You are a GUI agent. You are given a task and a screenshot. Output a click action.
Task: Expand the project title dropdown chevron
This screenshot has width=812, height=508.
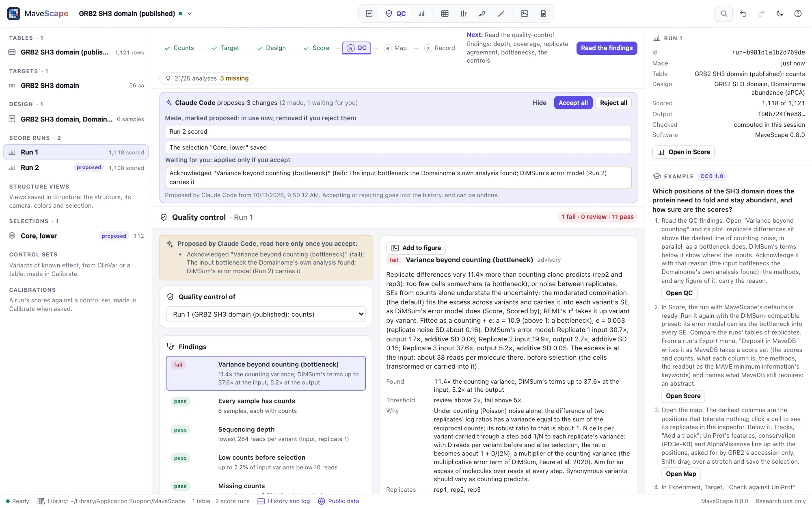click(x=189, y=13)
